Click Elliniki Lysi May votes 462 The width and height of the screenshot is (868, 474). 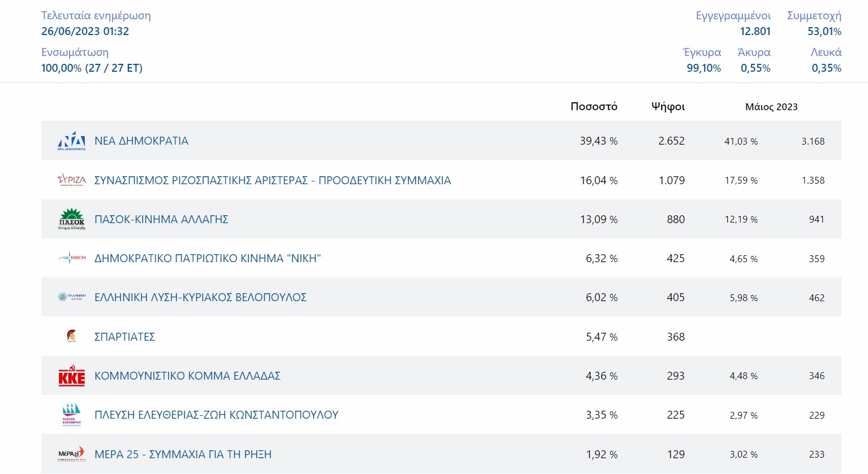coord(817,298)
